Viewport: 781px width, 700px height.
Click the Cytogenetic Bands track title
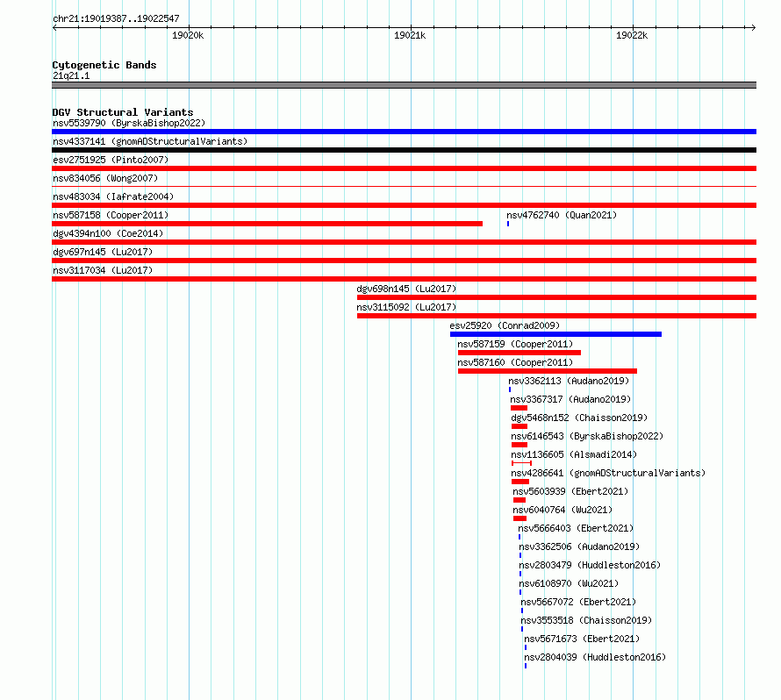tap(104, 65)
